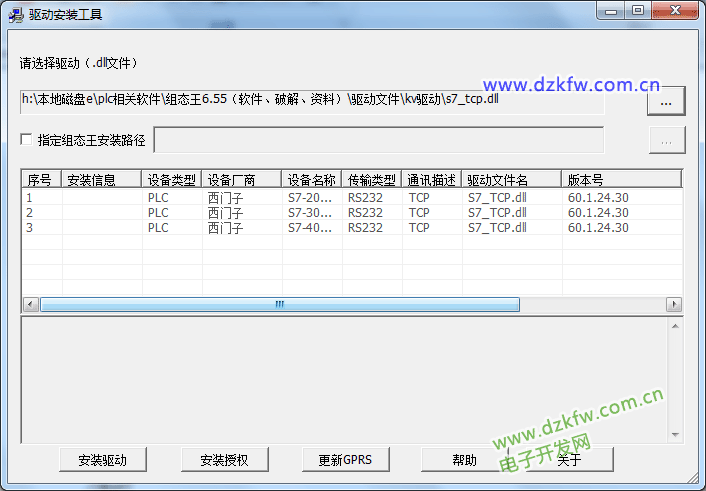Click the table's right scroll arrow
This screenshot has width=706, height=491.
(674, 305)
